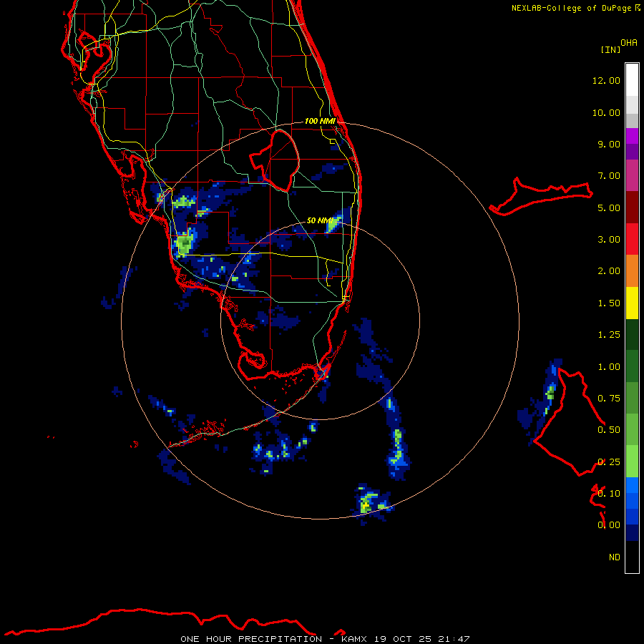The width and height of the screenshot is (644, 644).
Task: Select the 0.50 legend value
Action: point(609,430)
